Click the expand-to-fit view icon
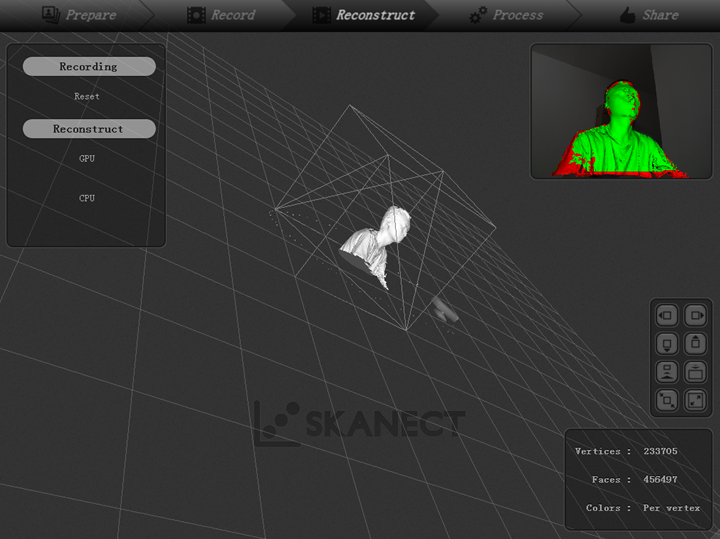 [695, 400]
